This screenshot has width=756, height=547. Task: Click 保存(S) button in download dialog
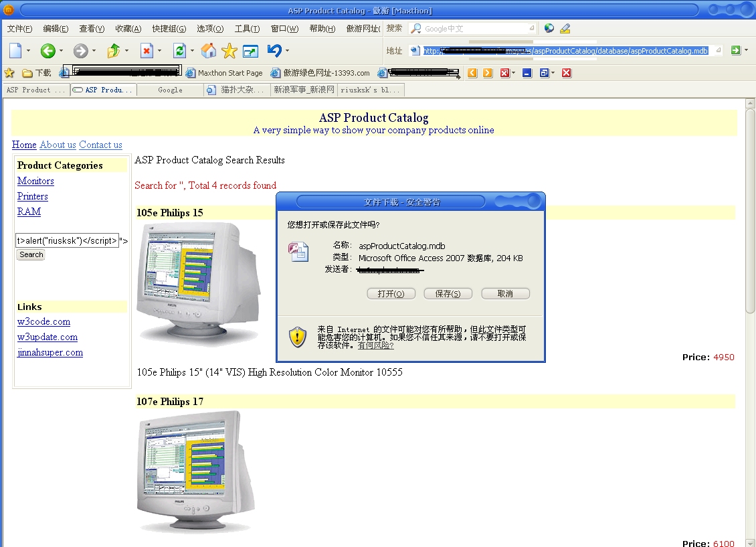[448, 294]
